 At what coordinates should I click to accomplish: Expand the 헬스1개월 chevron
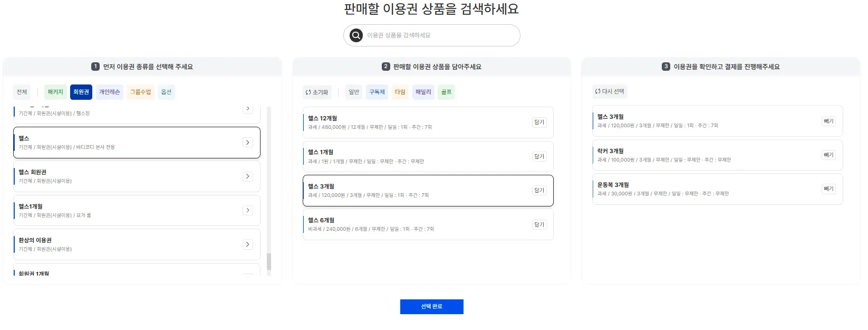247,210
